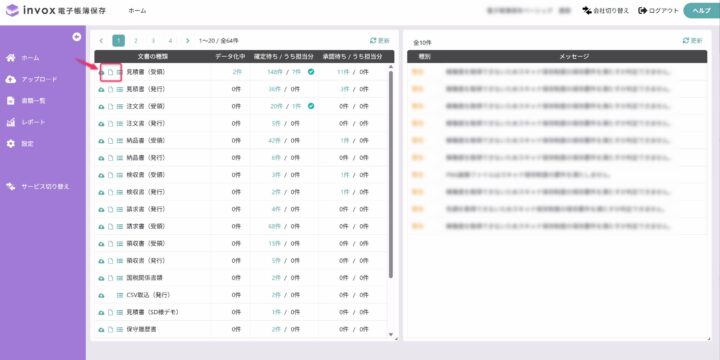The image size is (720, 360).
Task: Open 書類一覧 in the sidebar
Action: pyautogui.click(x=26, y=101)
